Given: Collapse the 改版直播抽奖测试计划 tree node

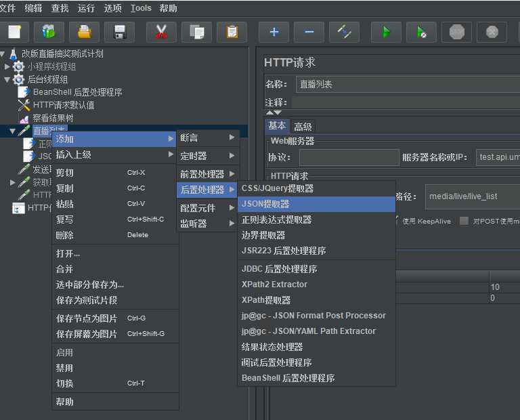Looking at the screenshot, I should [3, 54].
